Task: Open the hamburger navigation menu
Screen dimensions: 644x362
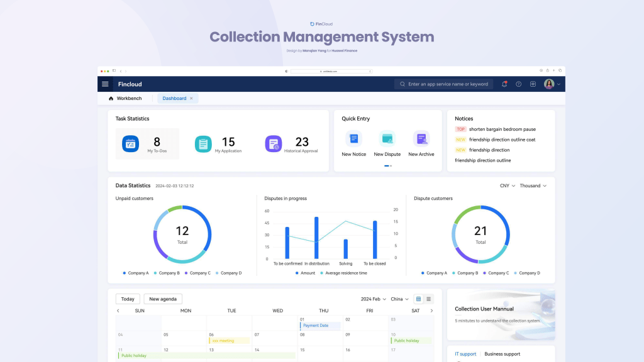Action: (105, 84)
